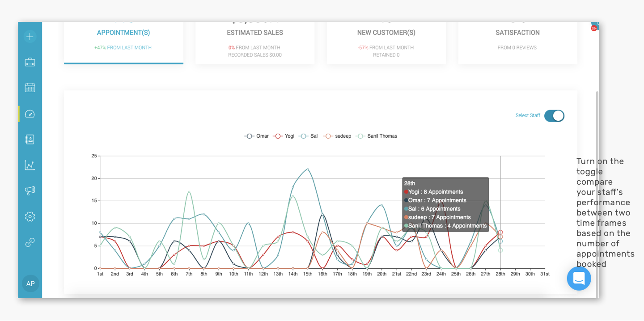The image size is (644, 321).
Task: Click '-57% FROM LAST MONTH' text
Action: (x=386, y=47)
